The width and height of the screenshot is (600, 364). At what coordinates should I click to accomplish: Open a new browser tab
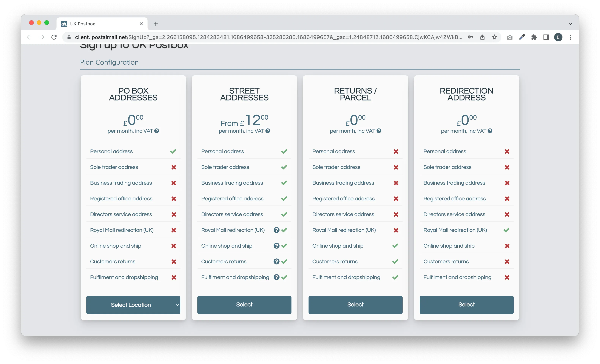coord(156,24)
